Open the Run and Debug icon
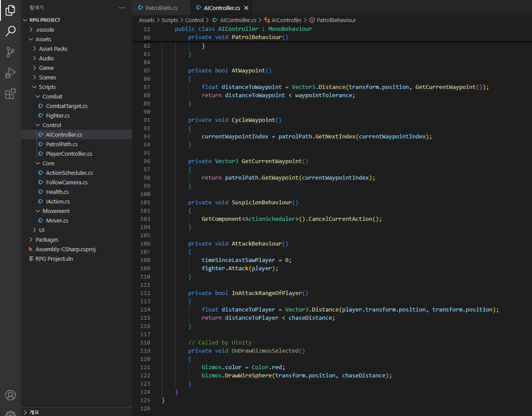This screenshot has width=532, height=416. point(10,73)
